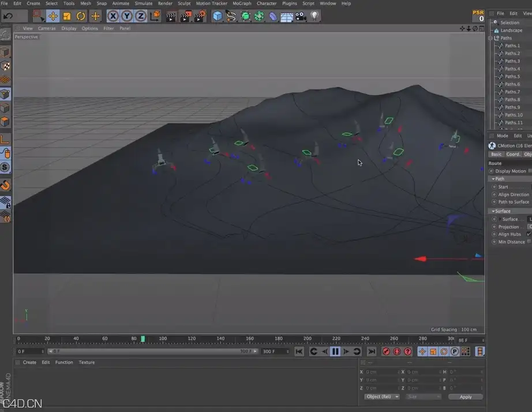Viewport: 532px width, 412px height.
Task: Add a Cube primitive object
Action: (217, 16)
